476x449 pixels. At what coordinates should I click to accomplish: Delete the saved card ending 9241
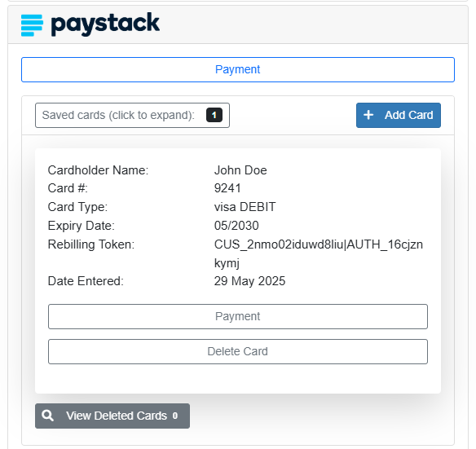click(x=238, y=351)
